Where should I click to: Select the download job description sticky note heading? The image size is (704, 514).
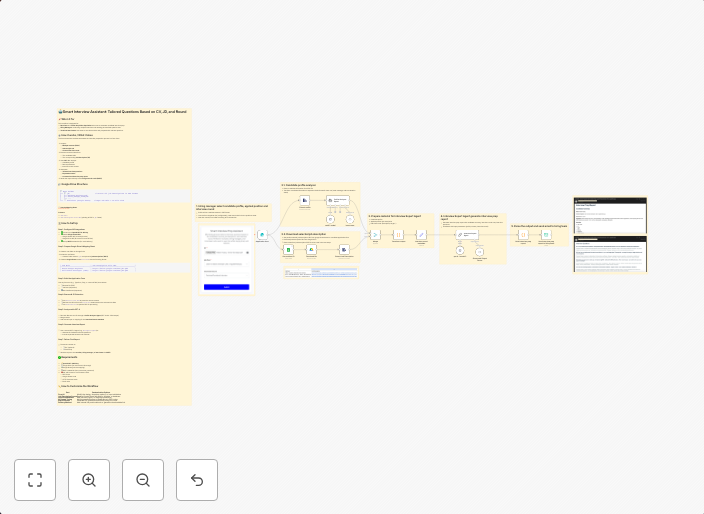(304, 234)
